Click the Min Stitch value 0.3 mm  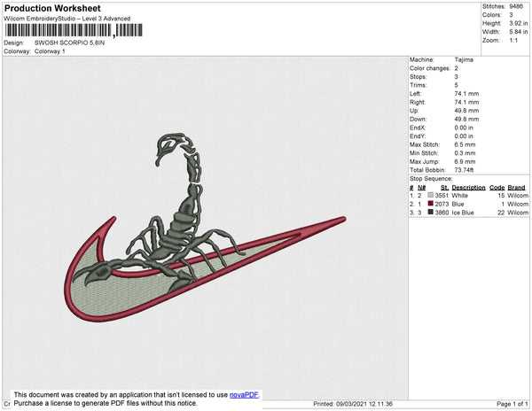pos(465,153)
